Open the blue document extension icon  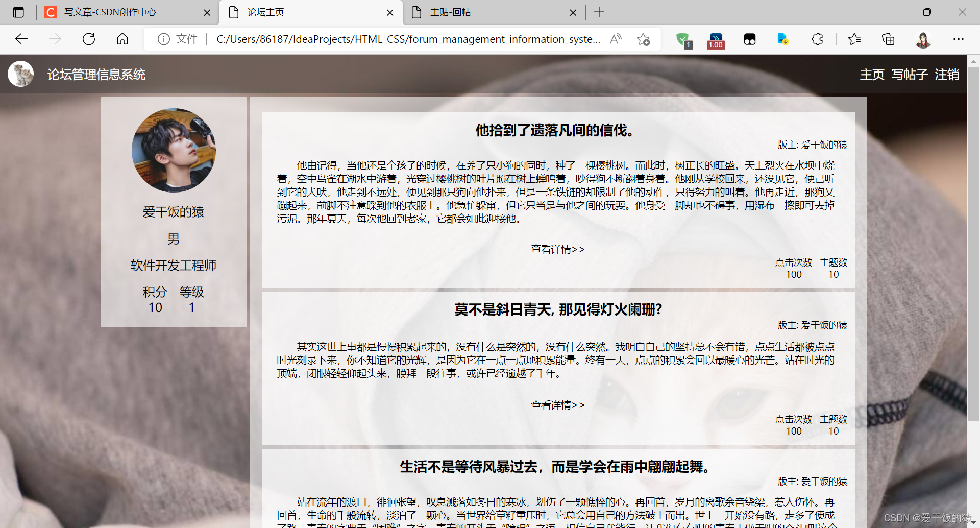(783, 39)
